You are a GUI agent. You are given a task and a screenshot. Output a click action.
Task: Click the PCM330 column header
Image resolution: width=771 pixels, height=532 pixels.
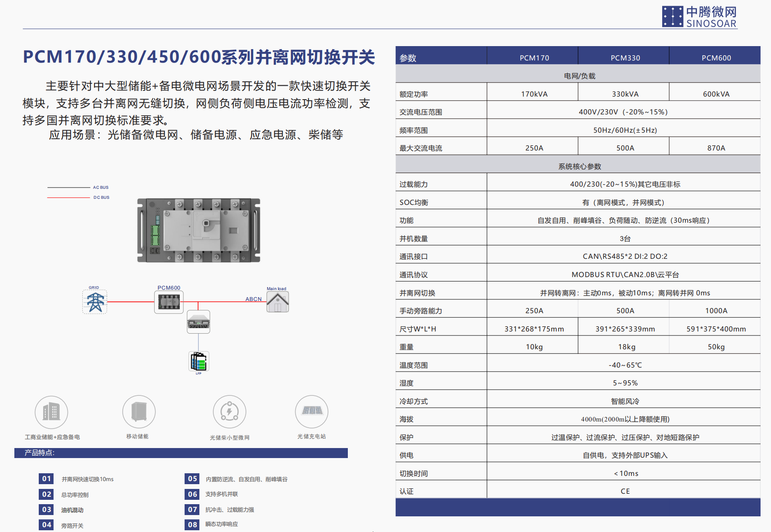[x=625, y=58]
